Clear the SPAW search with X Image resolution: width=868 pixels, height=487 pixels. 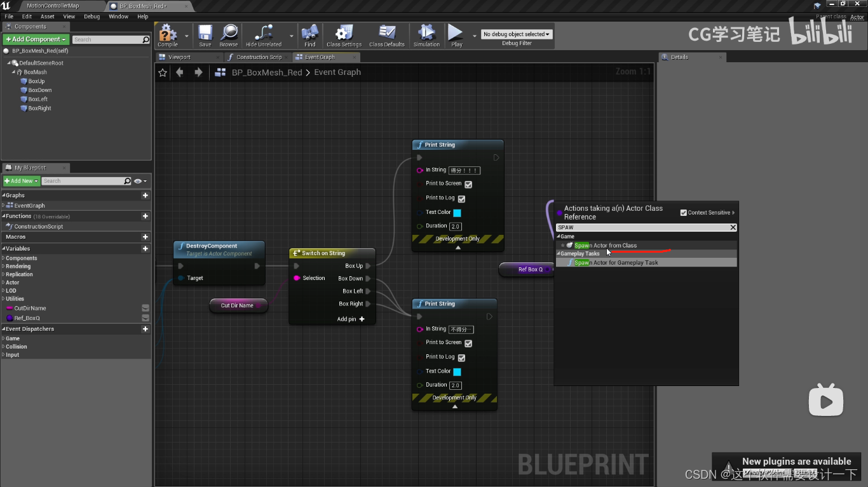click(733, 227)
